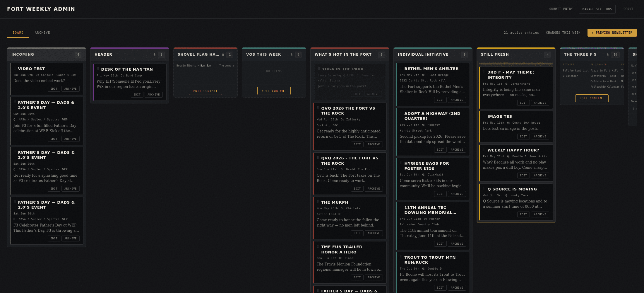Archive The Murph card
644x293 pixels.
click(374, 233)
